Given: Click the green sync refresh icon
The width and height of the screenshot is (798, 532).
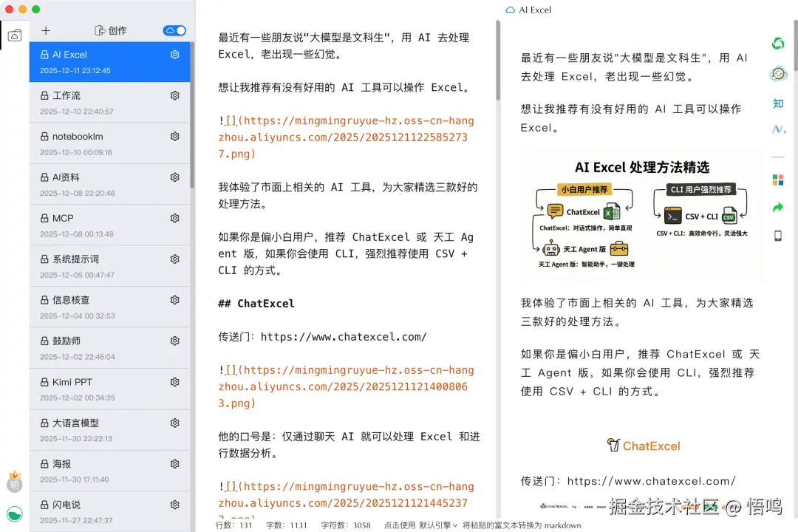Looking at the screenshot, I should pos(777,44).
